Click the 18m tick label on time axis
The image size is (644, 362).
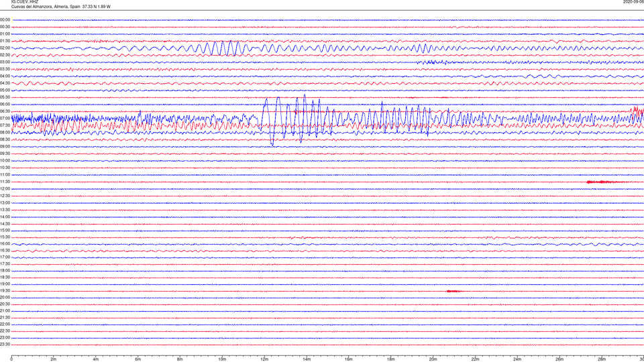pos(391,359)
